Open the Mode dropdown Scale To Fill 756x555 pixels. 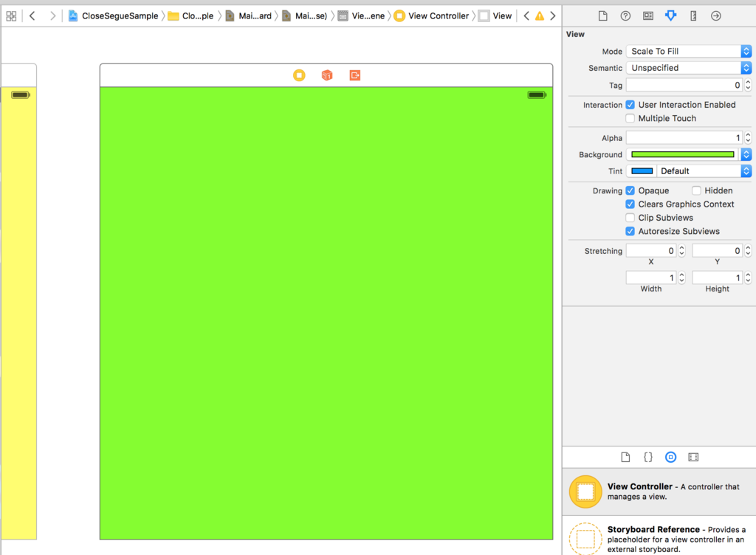tap(689, 51)
